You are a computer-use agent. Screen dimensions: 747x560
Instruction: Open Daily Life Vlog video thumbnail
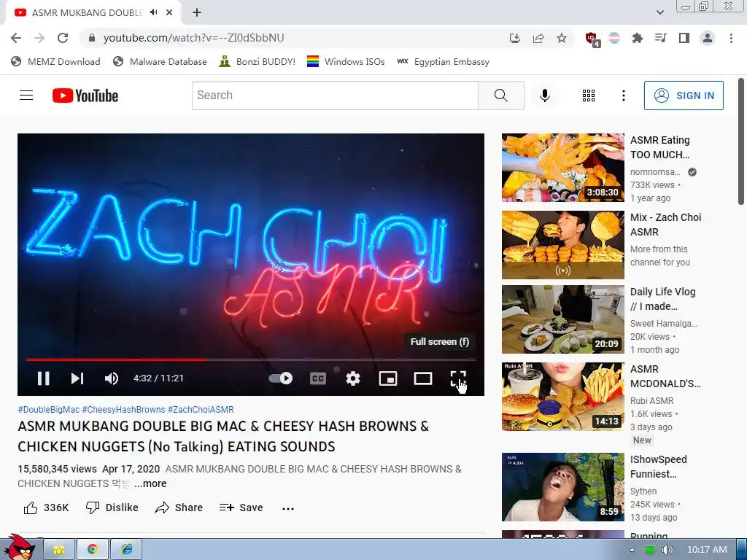(562, 319)
